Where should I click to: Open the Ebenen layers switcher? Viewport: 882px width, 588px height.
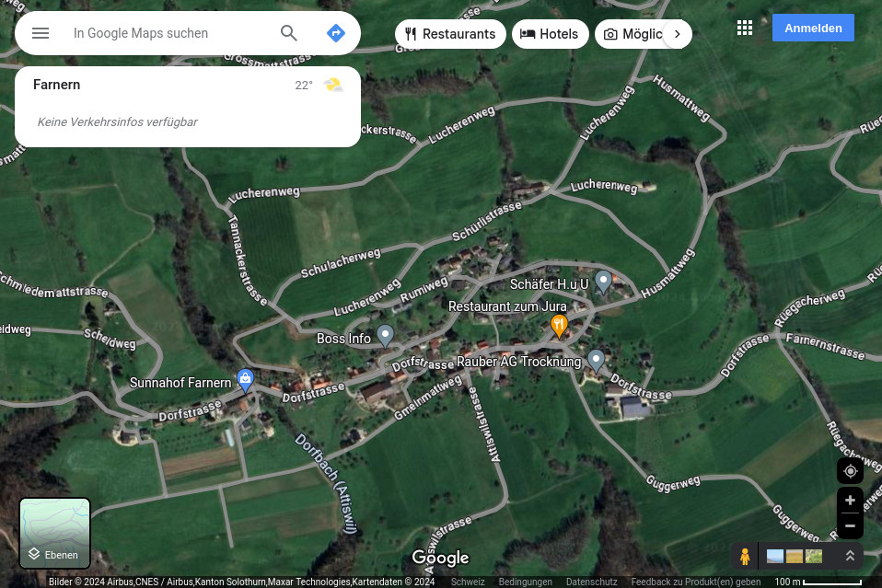point(55,534)
